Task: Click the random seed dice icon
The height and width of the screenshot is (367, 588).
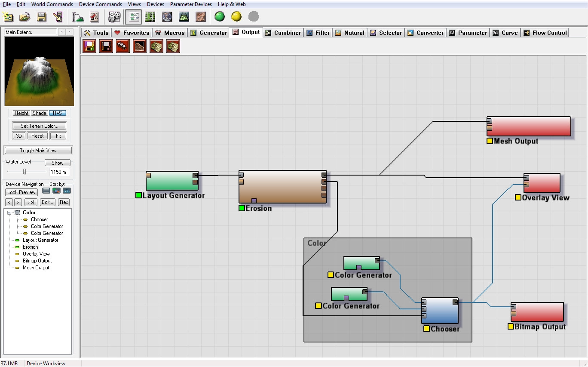Action: [114, 17]
